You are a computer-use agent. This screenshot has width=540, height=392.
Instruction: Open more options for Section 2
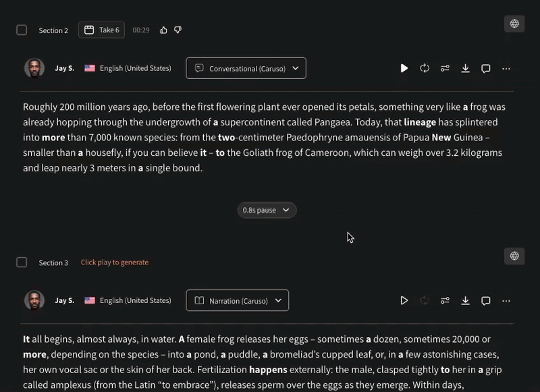coord(506,69)
